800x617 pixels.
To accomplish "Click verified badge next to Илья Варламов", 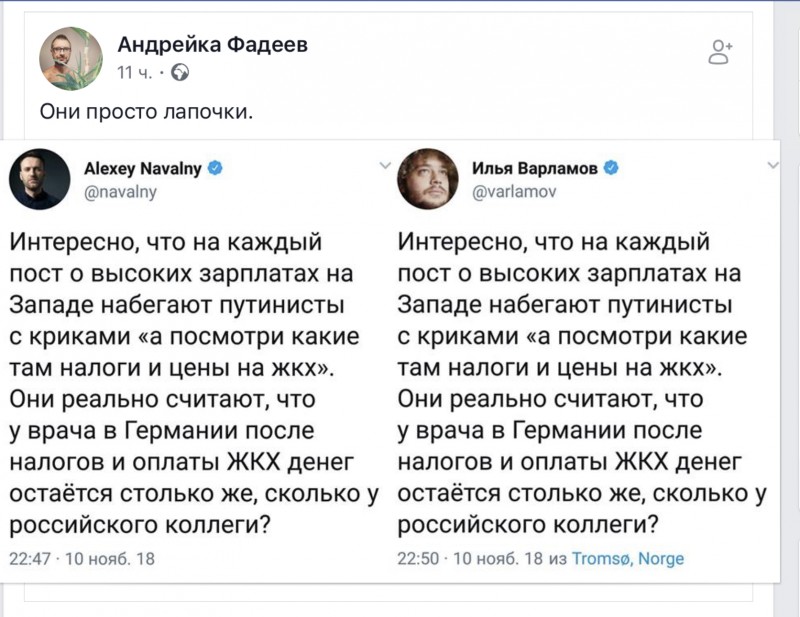I will pos(612,169).
